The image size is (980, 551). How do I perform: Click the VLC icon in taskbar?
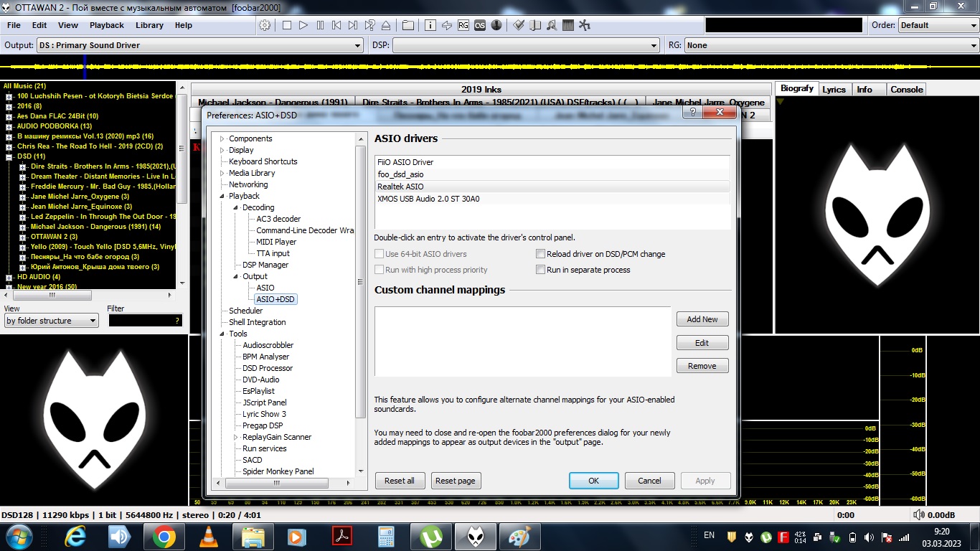click(209, 537)
